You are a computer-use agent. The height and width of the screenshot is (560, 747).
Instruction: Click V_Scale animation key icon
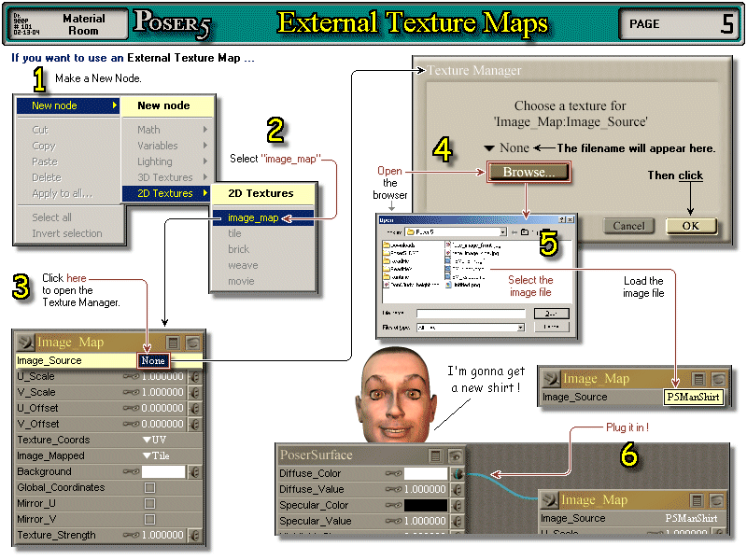tap(131, 392)
